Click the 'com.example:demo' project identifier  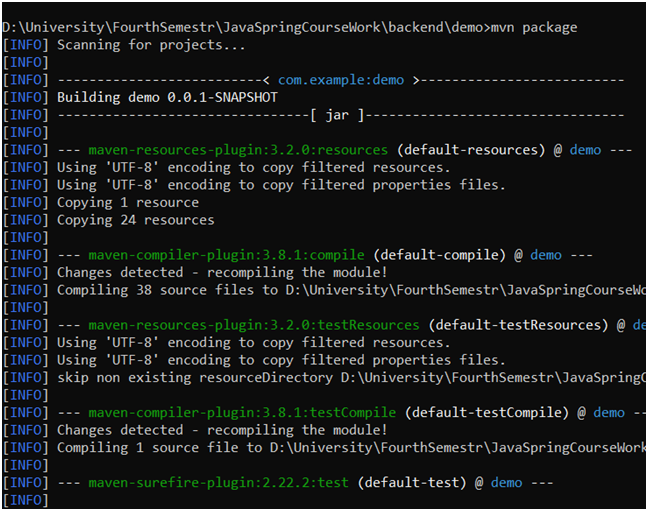[x=341, y=80]
